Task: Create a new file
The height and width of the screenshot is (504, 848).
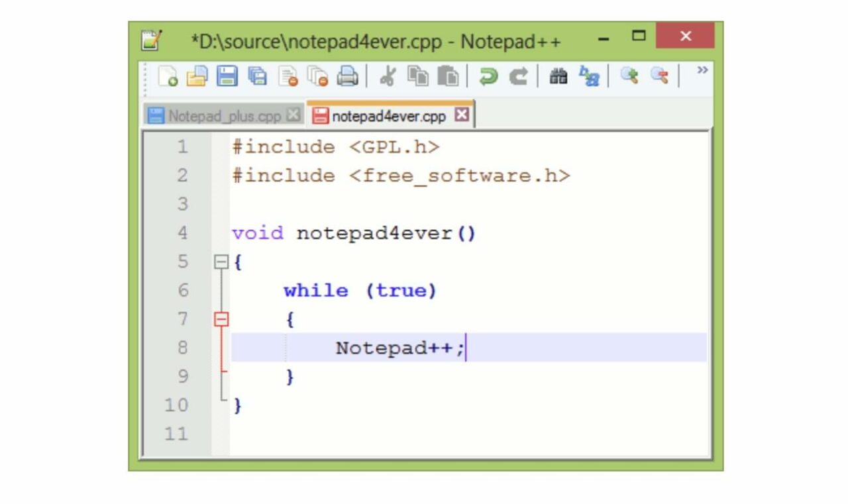Action: pyautogui.click(x=166, y=75)
